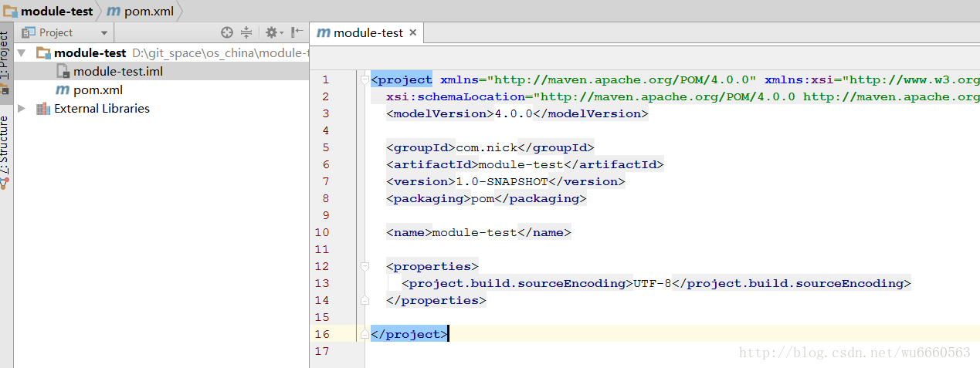Click the module-test.iml file icon

click(63, 72)
